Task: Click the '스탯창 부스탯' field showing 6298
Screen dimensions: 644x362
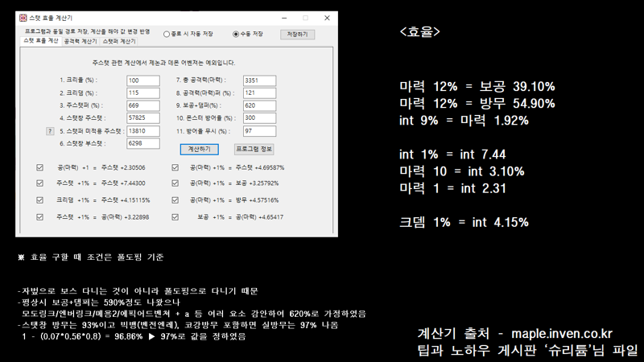Action: [x=143, y=144]
